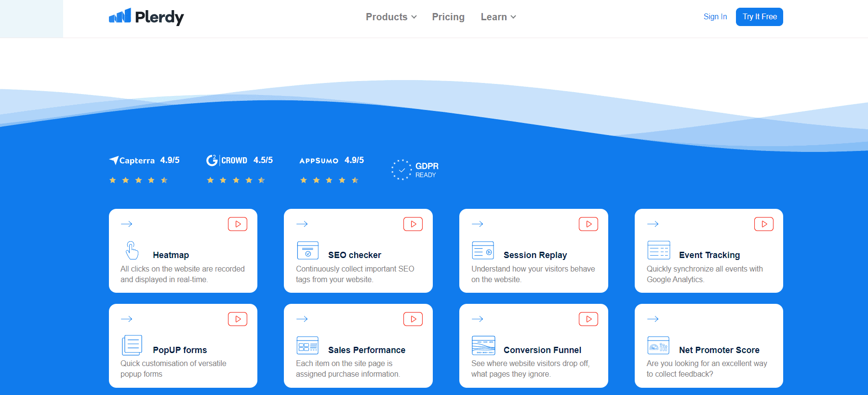Click the Net Promoter Score icon
The width and height of the screenshot is (868, 395).
tap(658, 345)
